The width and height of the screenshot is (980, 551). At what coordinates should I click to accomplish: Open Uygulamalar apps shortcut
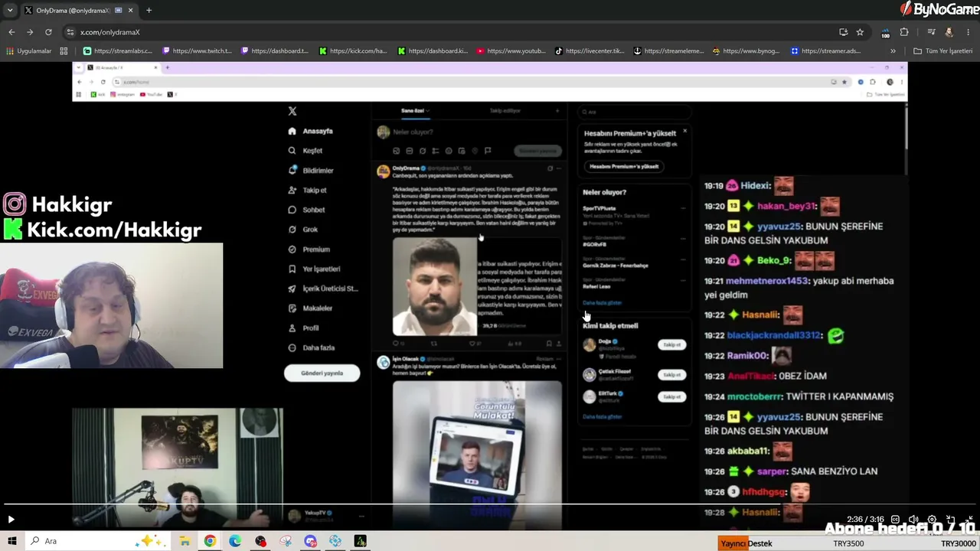(28, 51)
